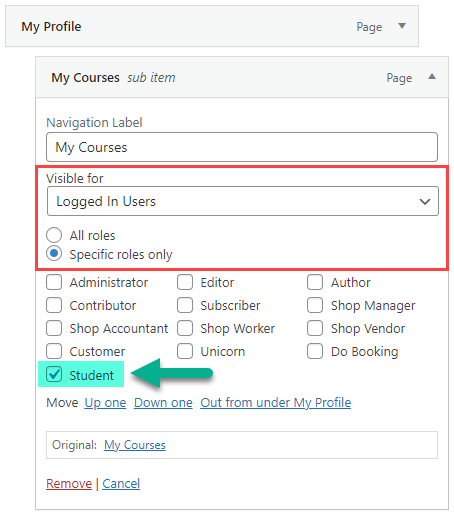454x515 pixels.
Task: Click Out from under My Profile link
Action: (276, 403)
